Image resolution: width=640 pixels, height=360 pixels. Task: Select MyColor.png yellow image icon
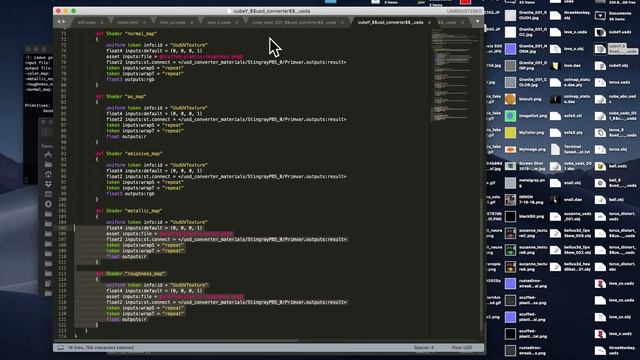point(510,133)
